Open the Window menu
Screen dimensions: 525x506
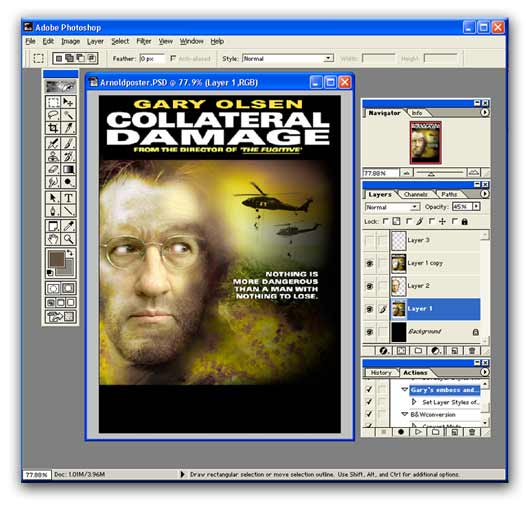pos(192,42)
